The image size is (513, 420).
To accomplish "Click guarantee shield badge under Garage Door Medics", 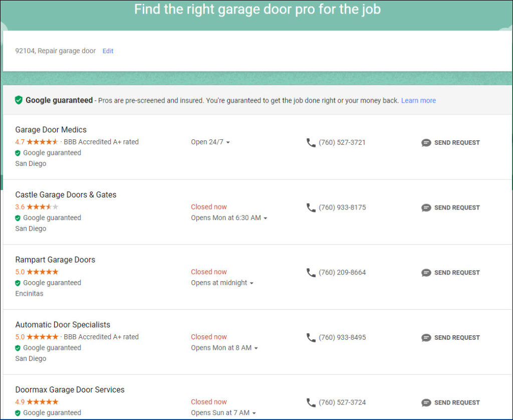I will (18, 153).
